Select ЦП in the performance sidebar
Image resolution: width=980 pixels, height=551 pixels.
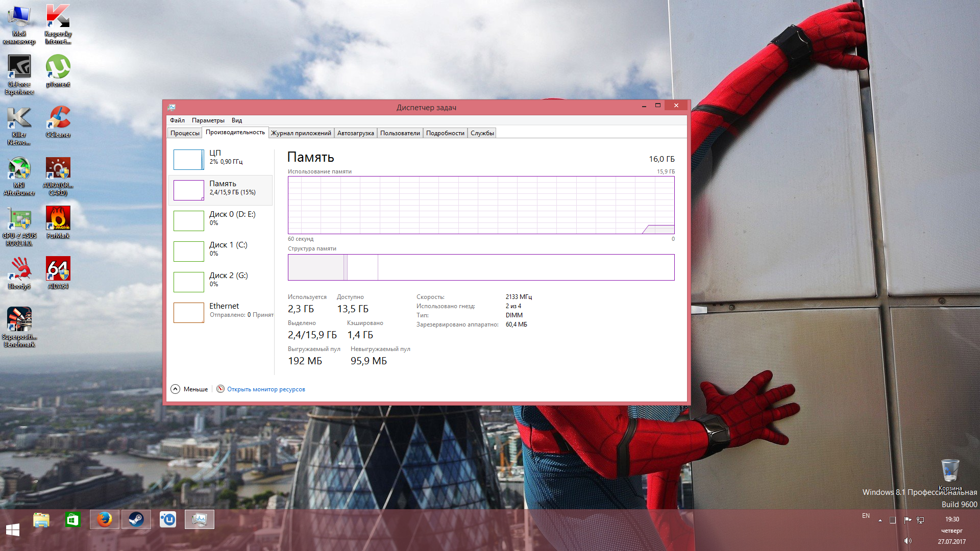(220, 159)
